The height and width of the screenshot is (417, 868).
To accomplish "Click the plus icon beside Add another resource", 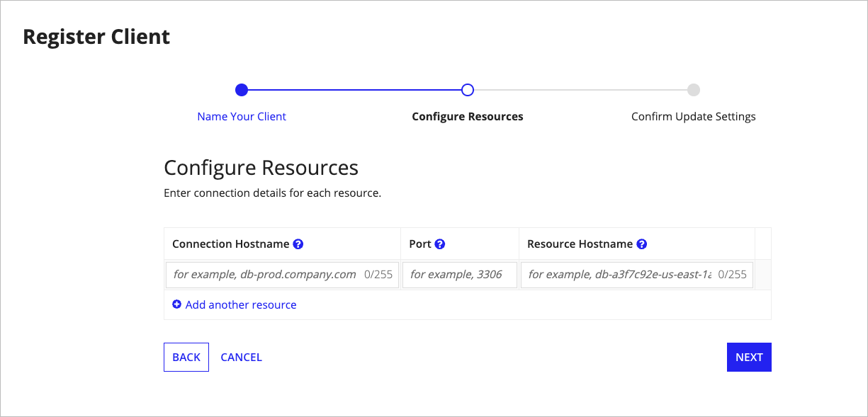I will [177, 304].
